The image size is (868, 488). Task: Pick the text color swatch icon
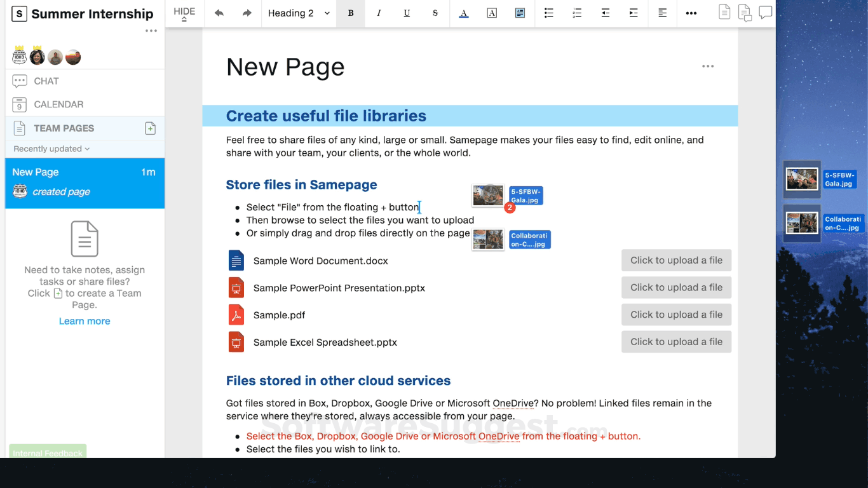pyautogui.click(x=463, y=13)
